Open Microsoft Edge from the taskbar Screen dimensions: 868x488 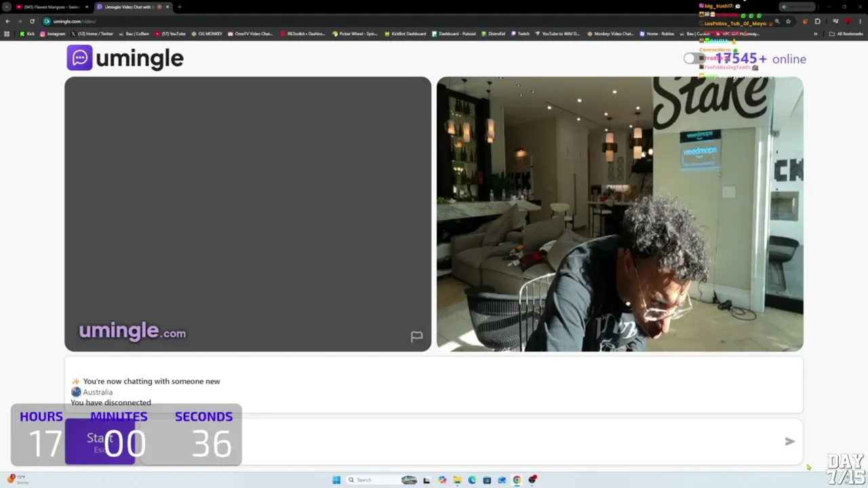point(472,480)
